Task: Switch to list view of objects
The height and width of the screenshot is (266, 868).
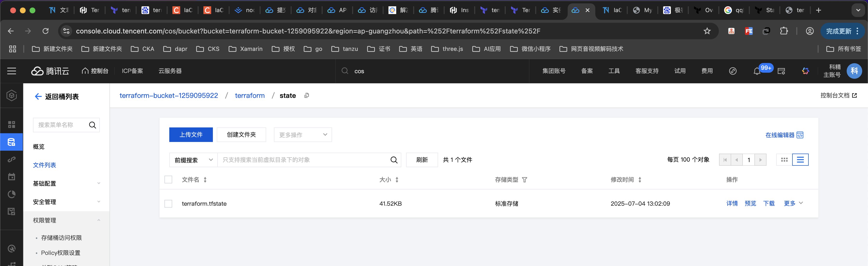Action: pos(800,160)
